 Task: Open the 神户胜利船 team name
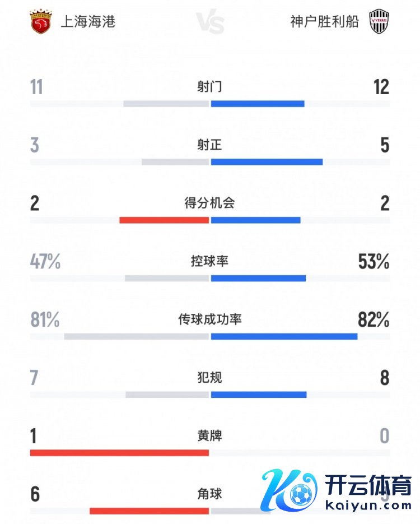click(324, 22)
